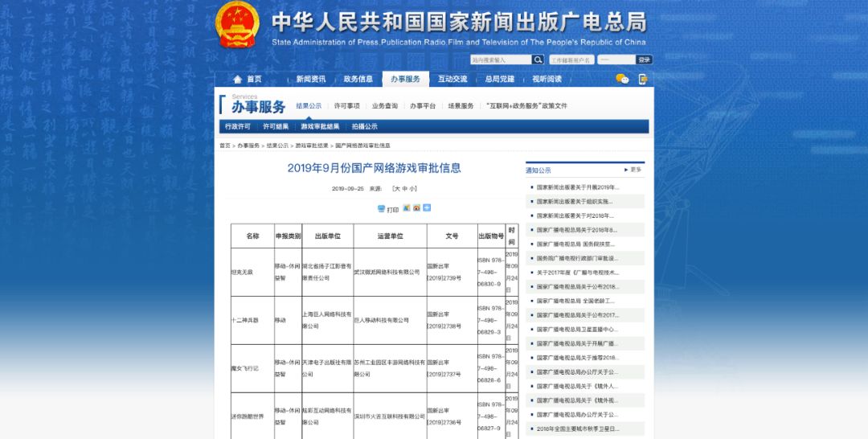Click the magnifier search button
The height and width of the screenshot is (439, 868).
pos(538,59)
